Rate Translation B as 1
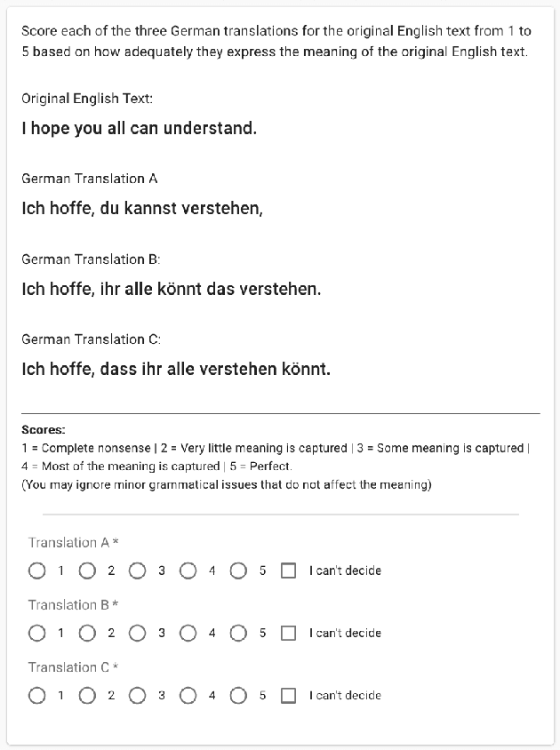 coord(37,633)
